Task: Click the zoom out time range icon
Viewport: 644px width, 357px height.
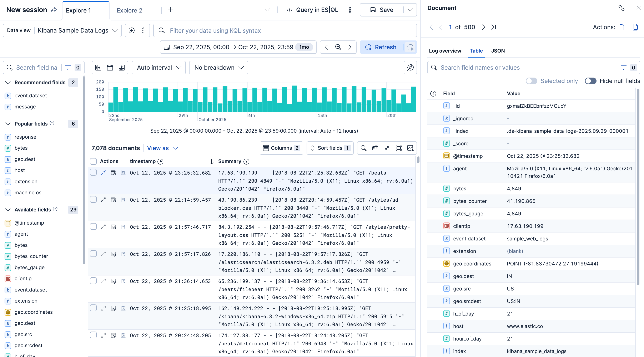Action: [338, 47]
